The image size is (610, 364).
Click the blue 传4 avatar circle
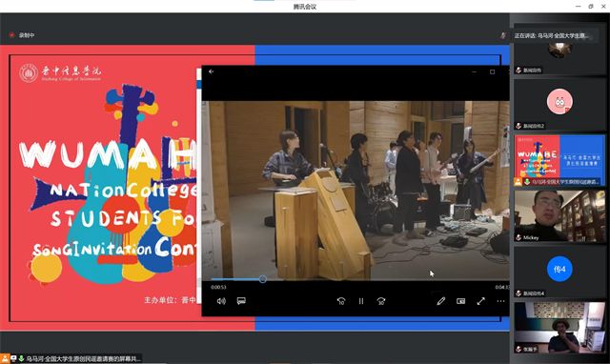tap(559, 269)
